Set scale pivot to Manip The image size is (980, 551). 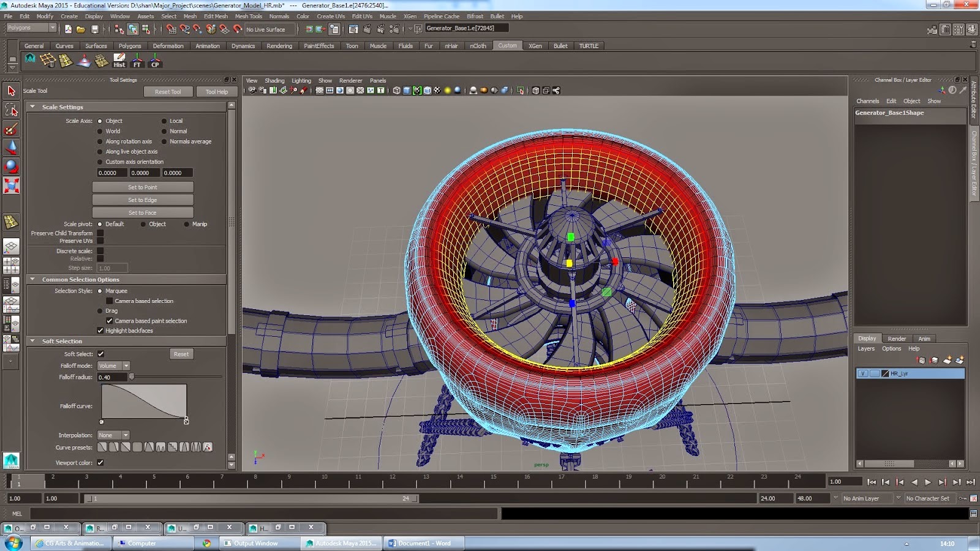point(187,224)
